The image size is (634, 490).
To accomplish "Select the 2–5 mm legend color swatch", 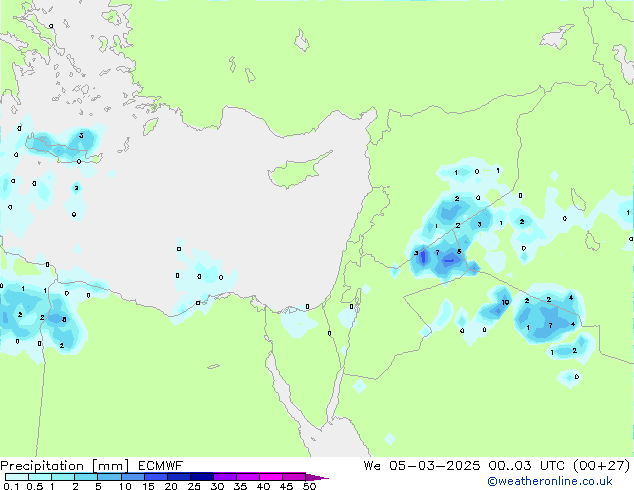I will [x=86, y=477].
